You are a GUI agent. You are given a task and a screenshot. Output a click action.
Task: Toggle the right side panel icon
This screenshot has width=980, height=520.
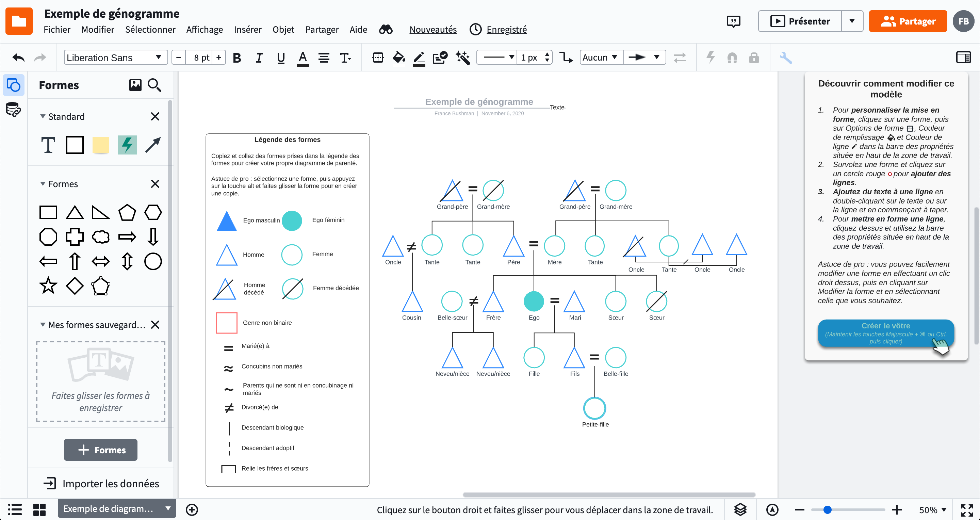tap(963, 58)
